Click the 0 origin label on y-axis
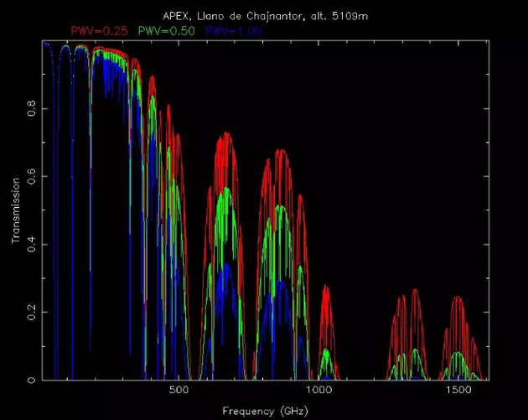528x420 pixels. 31,381
